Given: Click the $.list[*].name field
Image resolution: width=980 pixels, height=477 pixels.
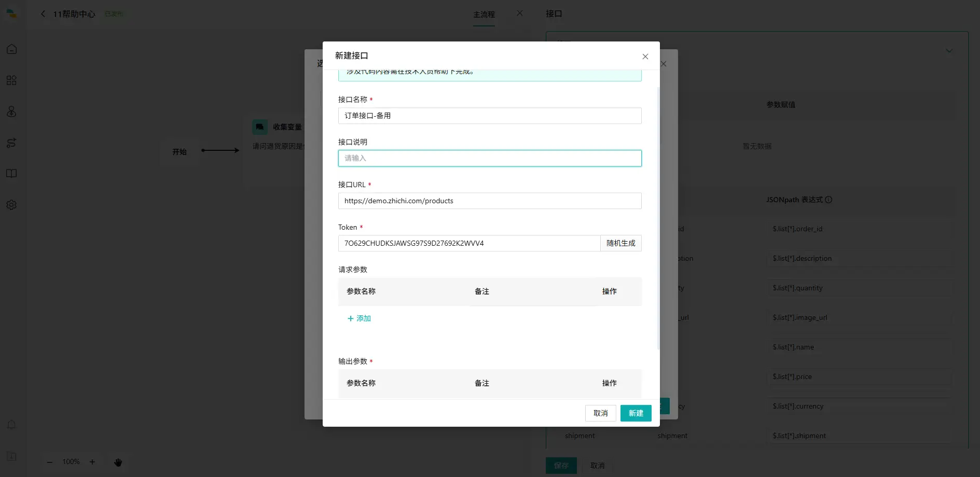Looking at the screenshot, I should (859, 347).
